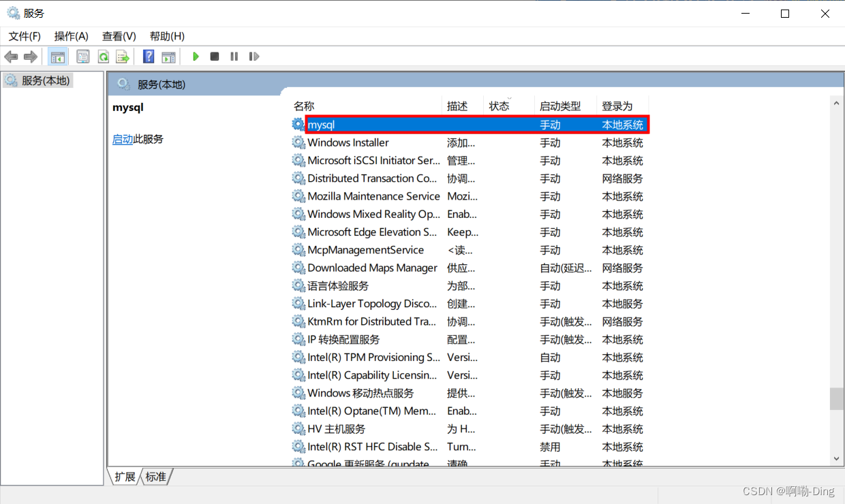Refresh the services list
845x504 pixels.
click(103, 57)
